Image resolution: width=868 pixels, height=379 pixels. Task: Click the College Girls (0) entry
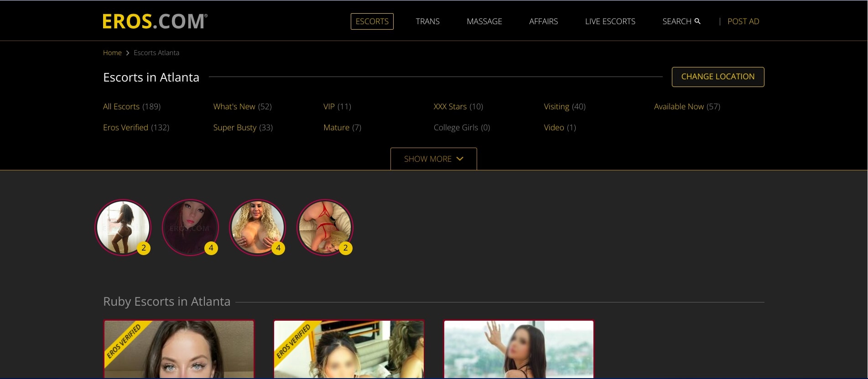coord(462,128)
